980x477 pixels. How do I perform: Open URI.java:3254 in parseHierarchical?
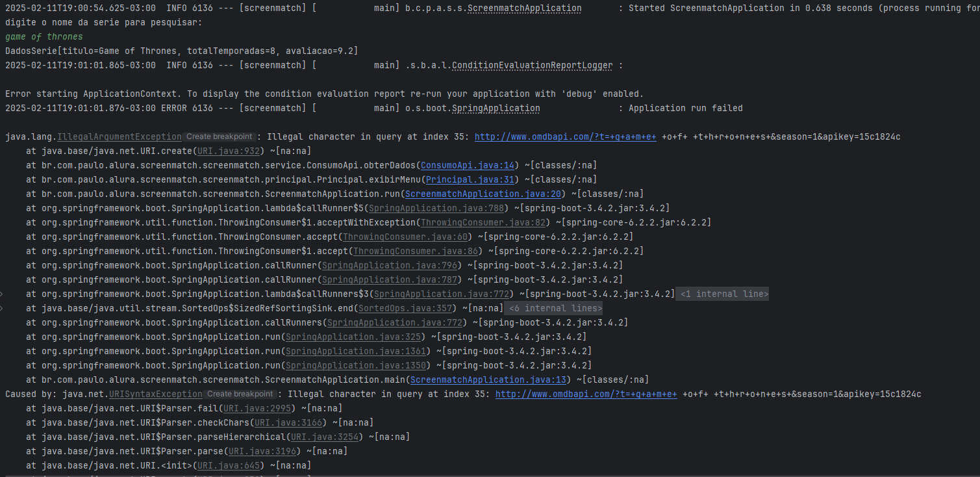click(325, 437)
